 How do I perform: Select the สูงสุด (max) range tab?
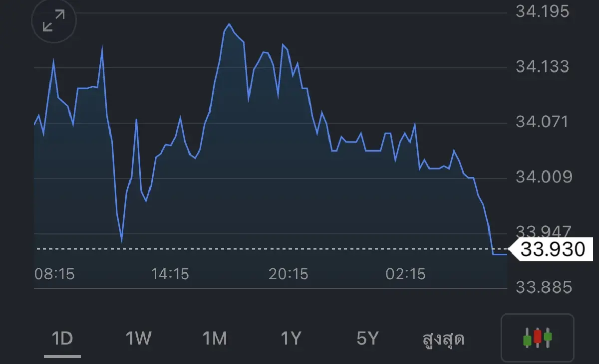pos(444,339)
